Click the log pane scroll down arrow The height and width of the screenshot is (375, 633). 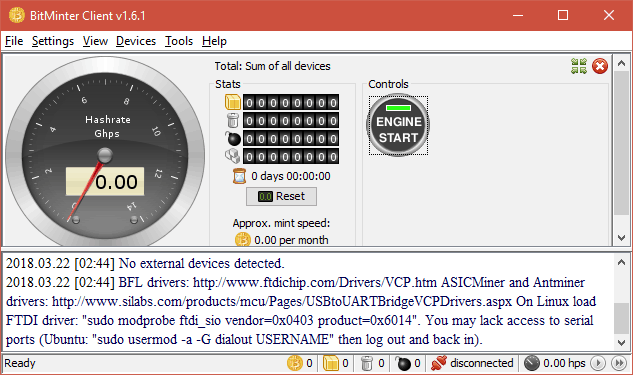pyautogui.click(x=622, y=343)
